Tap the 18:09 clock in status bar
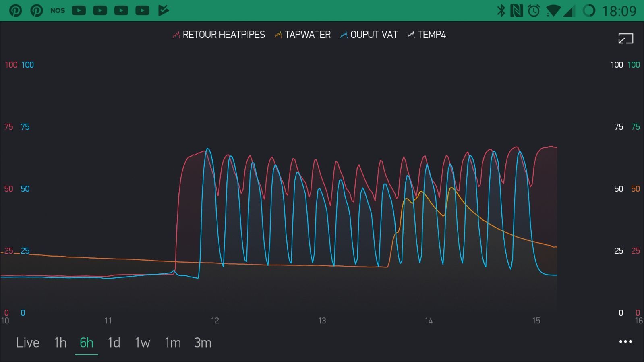The height and width of the screenshot is (362, 644). 619,11
